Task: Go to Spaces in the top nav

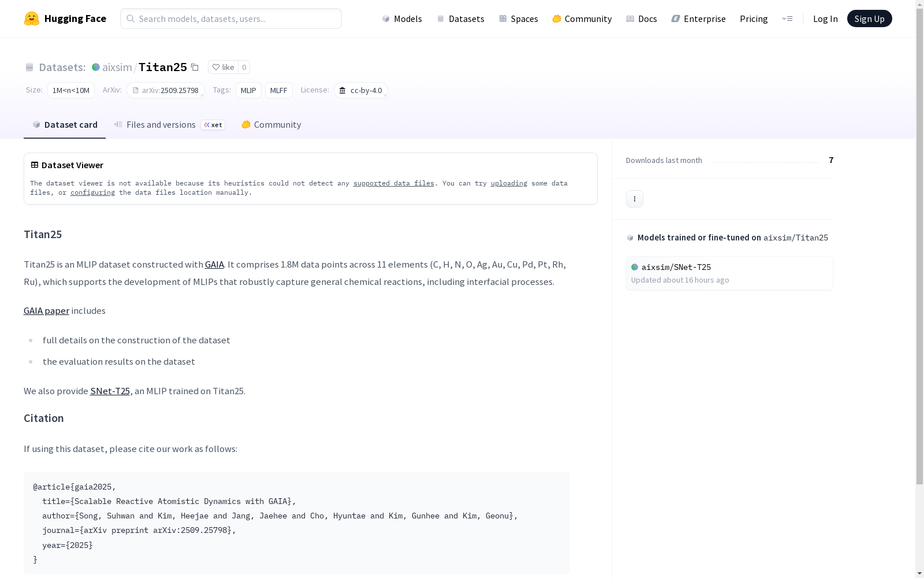Action: (x=519, y=18)
